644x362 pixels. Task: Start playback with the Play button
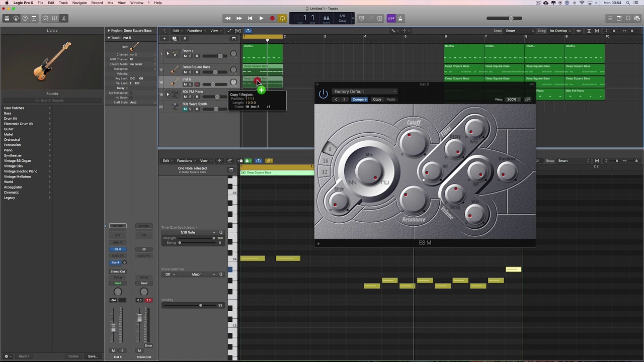coord(261,19)
